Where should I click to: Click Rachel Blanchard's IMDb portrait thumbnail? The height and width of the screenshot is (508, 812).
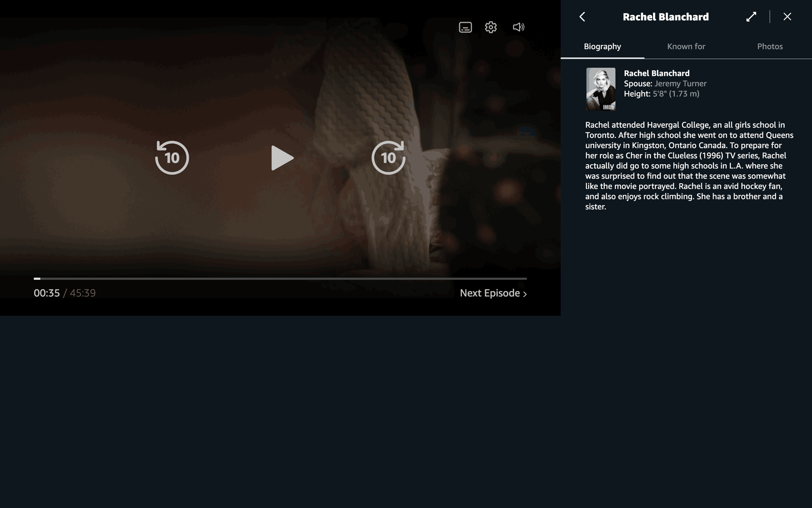coord(601,89)
